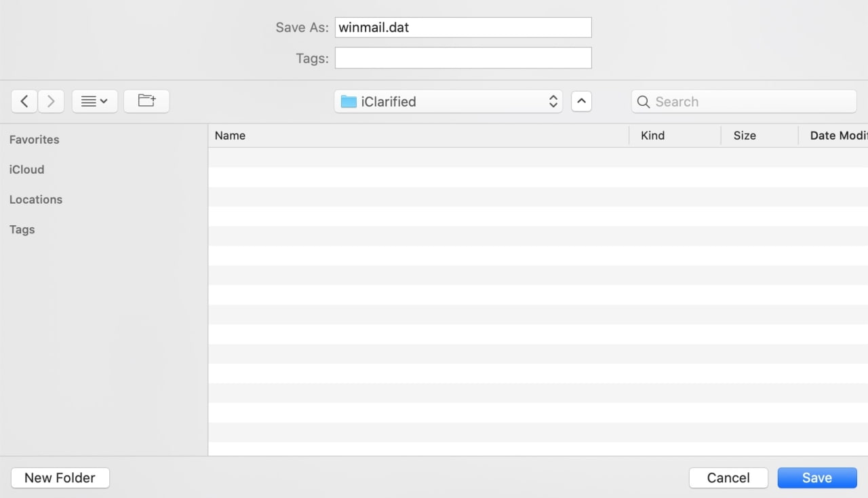Expand the Locations sidebar group
The width and height of the screenshot is (868, 498).
tap(35, 199)
